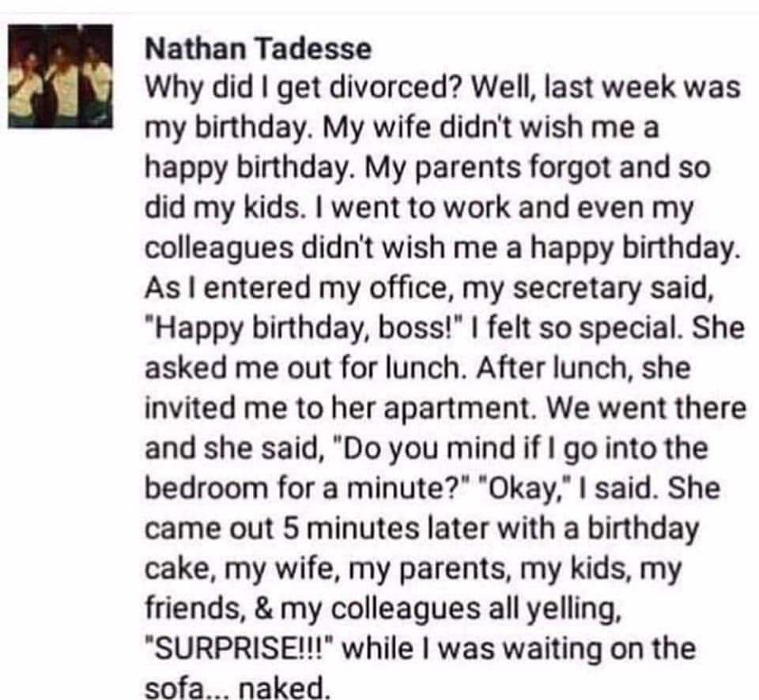Click the text "friends, & my colleagues all yelling"
Viewport: 759px width, 700px height.
(383, 609)
